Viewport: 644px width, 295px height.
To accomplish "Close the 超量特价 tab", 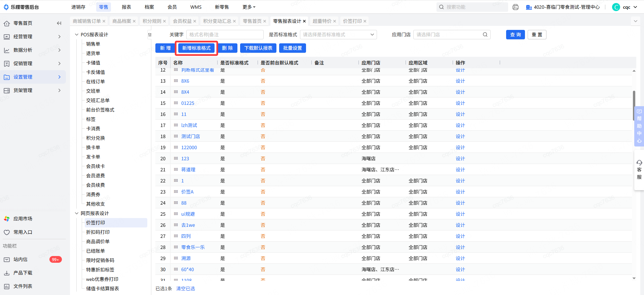I will click(x=335, y=21).
